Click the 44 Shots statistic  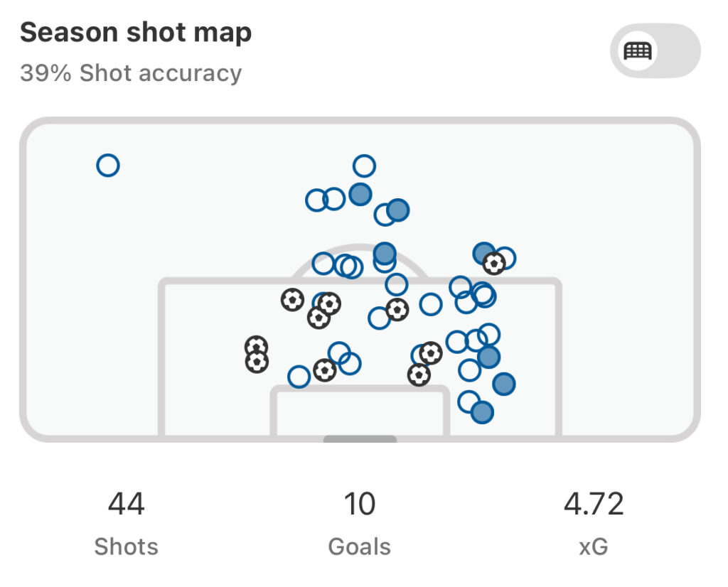(127, 523)
